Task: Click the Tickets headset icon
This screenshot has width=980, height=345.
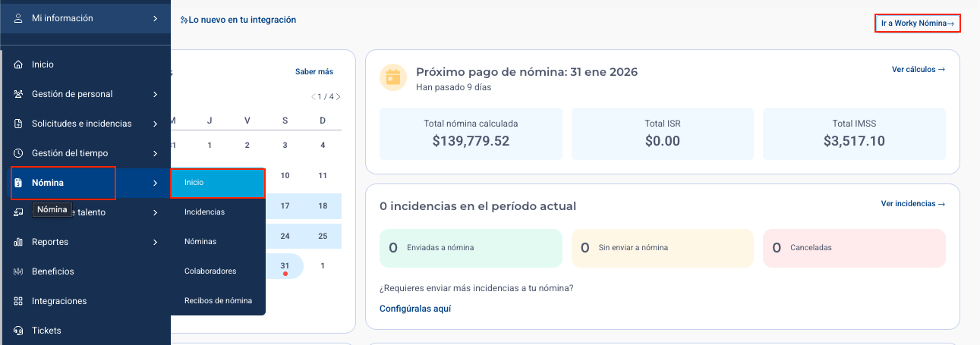Action: point(18,331)
